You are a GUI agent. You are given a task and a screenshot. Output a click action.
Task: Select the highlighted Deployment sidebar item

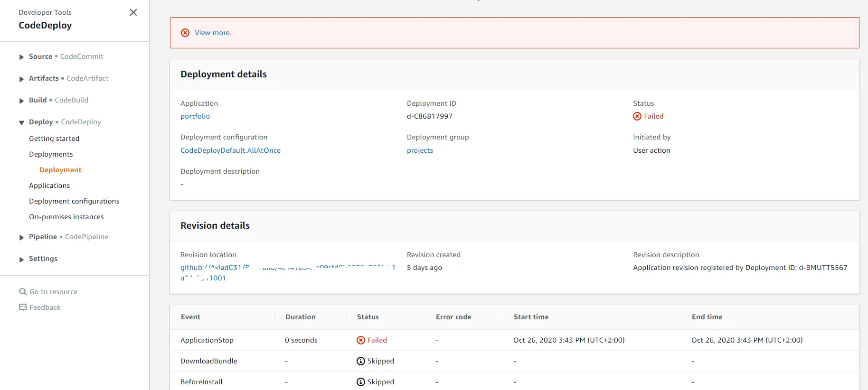pos(60,170)
